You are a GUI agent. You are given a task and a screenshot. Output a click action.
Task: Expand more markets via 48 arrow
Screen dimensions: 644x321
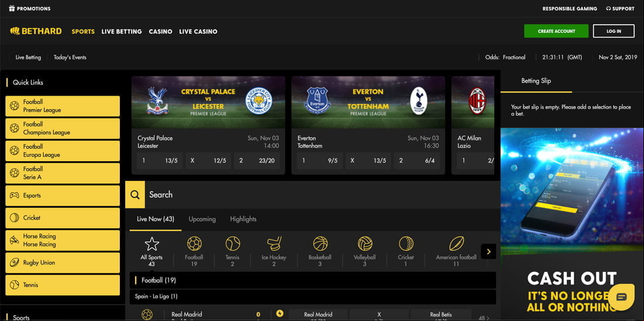[x=484, y=317]
